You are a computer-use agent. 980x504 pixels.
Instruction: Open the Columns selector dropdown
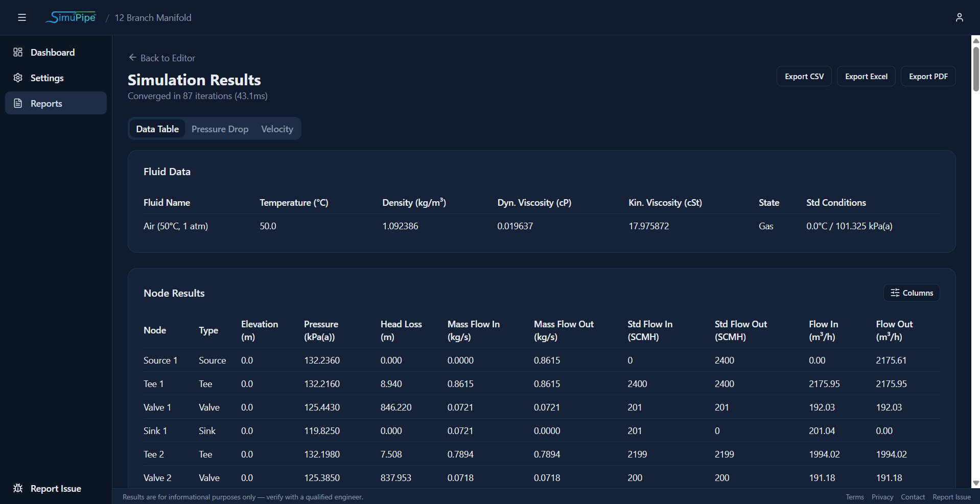[x=912, y=293]
